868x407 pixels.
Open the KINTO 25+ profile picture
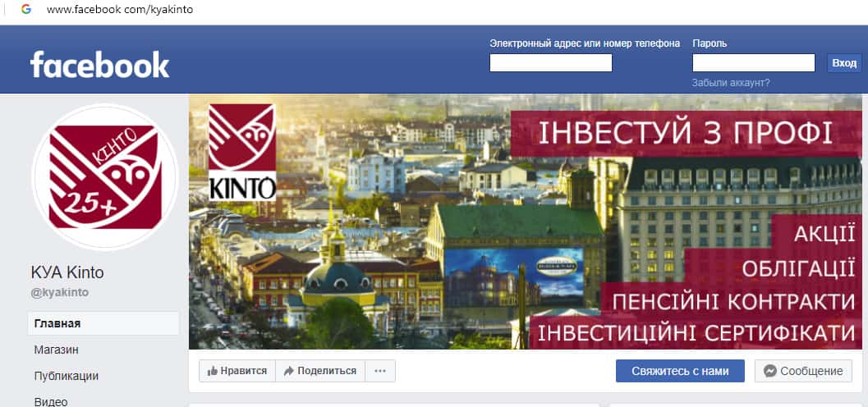point(105,177)
